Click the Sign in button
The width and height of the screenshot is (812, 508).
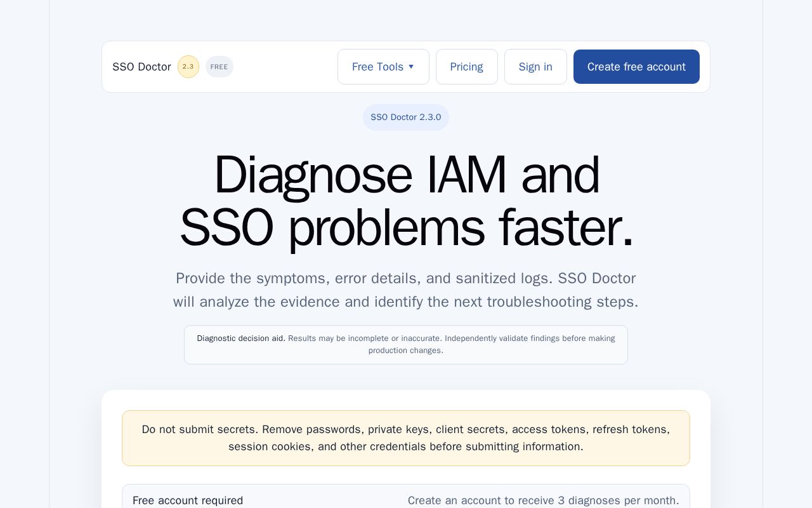point(535,67)
